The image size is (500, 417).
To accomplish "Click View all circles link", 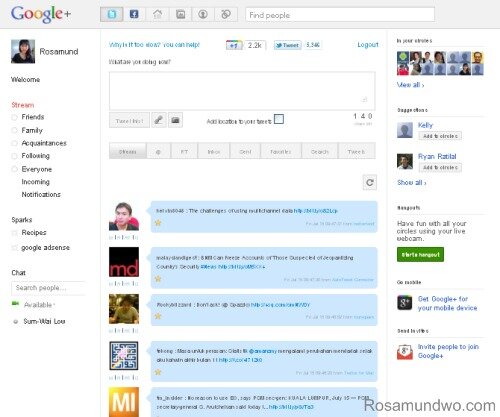I will point(410,85).
